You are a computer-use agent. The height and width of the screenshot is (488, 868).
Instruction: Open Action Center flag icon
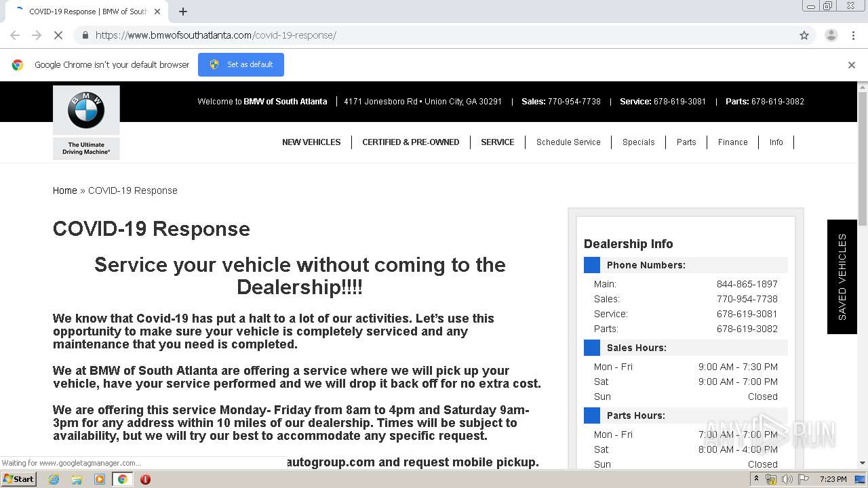pyautogui.click(x=804, y=479)
